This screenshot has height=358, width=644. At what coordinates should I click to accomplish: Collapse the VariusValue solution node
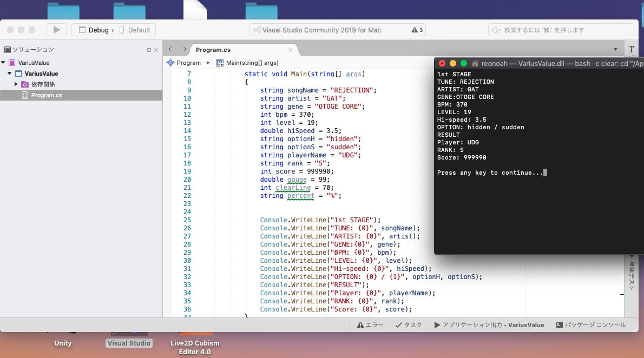tap(3, 62)
